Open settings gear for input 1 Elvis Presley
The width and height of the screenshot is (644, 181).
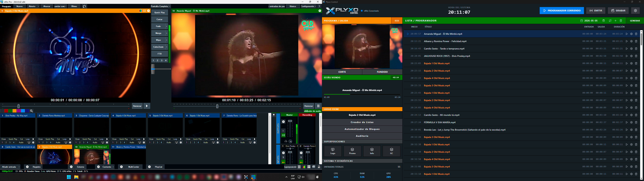[x=33, y=142]
